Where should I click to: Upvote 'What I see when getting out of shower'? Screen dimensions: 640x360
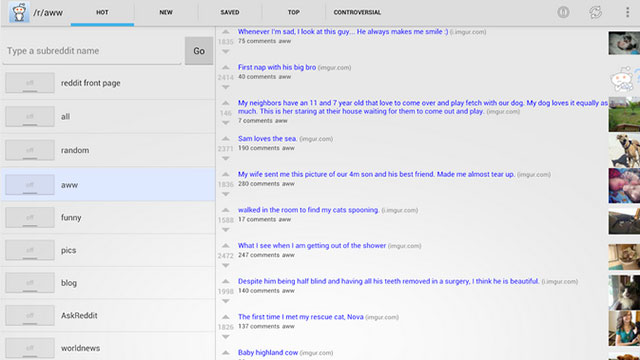tap(226, 245)
